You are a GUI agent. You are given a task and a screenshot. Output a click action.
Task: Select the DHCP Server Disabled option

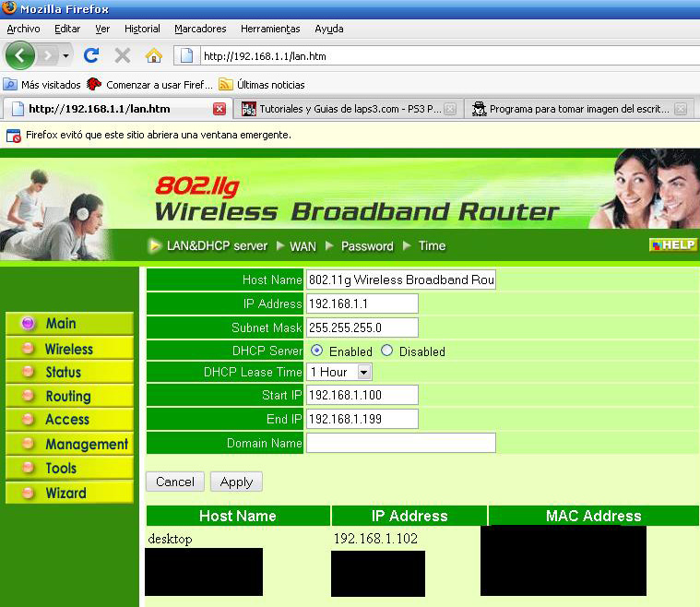click(387, 351)
